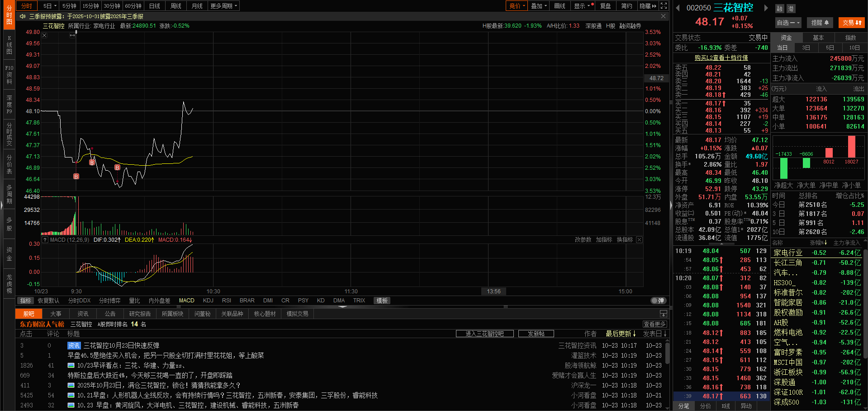868x411 pixels.
Task: Sort sector list by 涨幅% column
Action: [x=819, y=243]
